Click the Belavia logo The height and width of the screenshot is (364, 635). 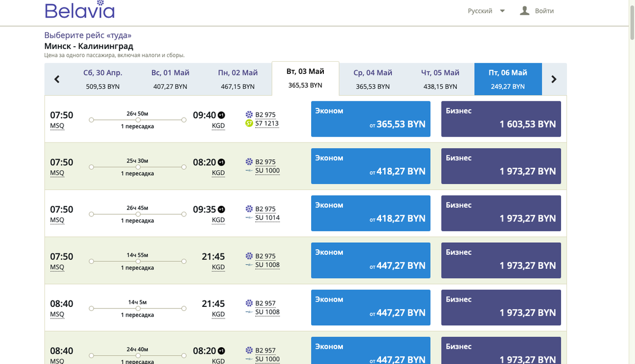tap(80, 10)
